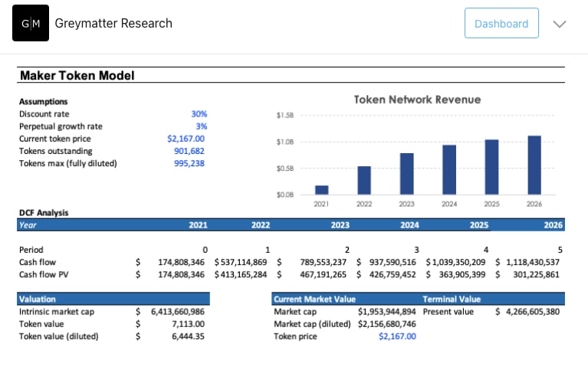Click Cash flow value 937,590,516
Viewport: 588px width, 386px height.
click(393, 263)
